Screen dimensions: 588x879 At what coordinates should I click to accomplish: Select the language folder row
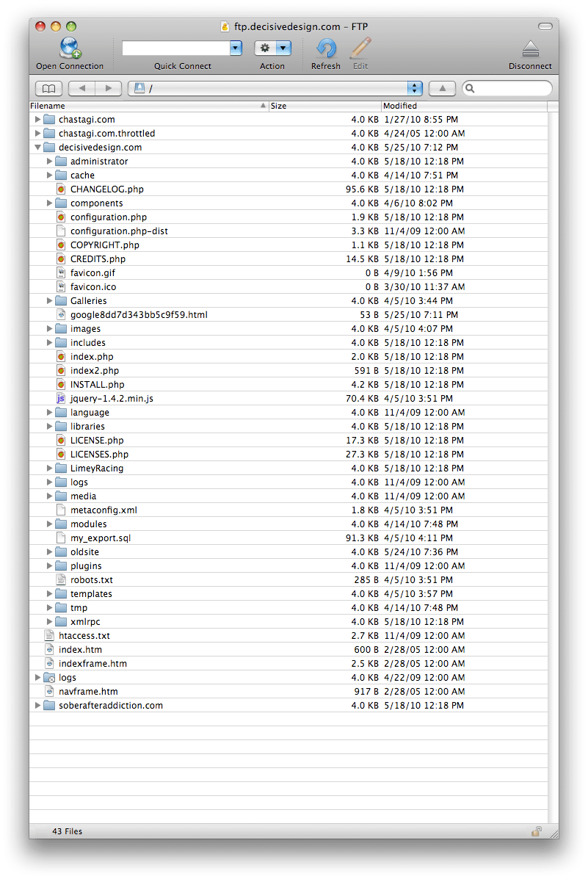click(288, 413)
